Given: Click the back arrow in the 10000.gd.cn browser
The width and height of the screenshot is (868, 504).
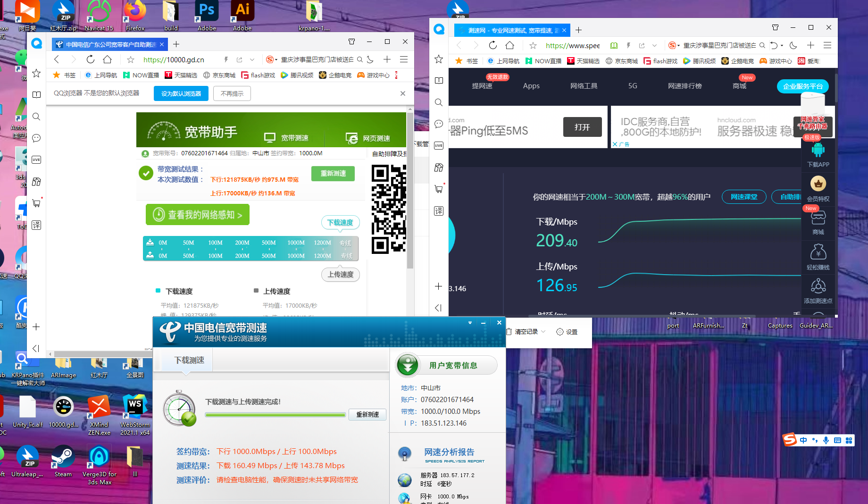Looking at the screenshot, I should point(57,59).
